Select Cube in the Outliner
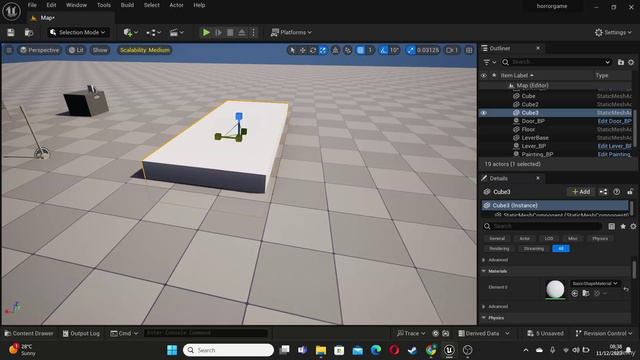The width and height of the screenshot is (640, 360). tap(528, 96)
